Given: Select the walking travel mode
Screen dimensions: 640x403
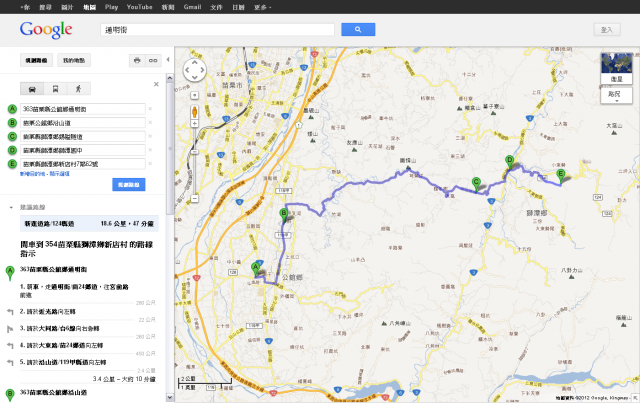Looking at the screenshot, I should (79, 89).
